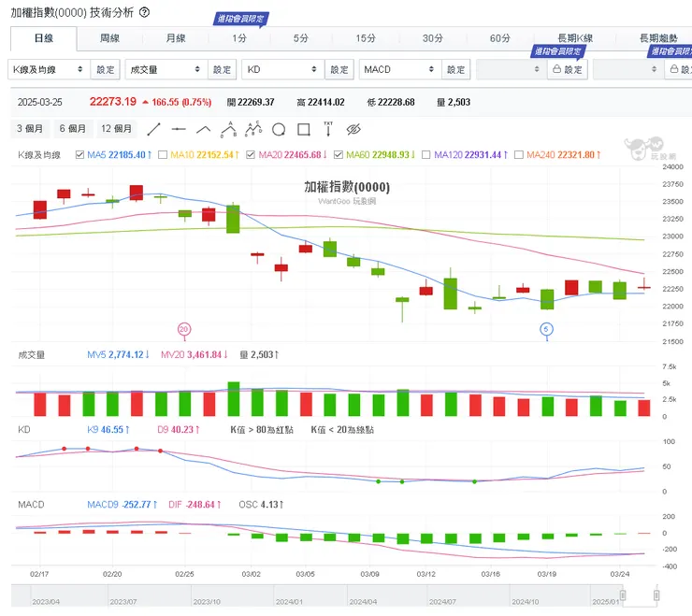Click 設定 next to KD dropdown

pos(339,70)
